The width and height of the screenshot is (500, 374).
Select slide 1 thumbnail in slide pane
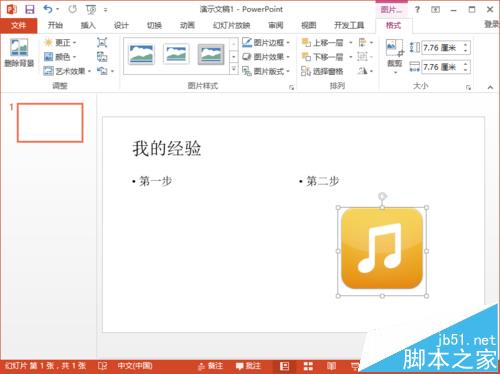(x=50, y=123)
